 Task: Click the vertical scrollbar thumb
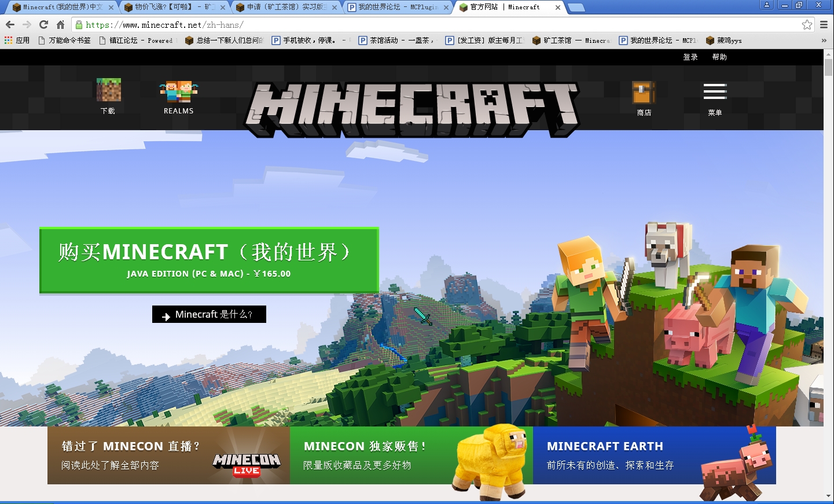pyautogui.click(x=829, y=67)
